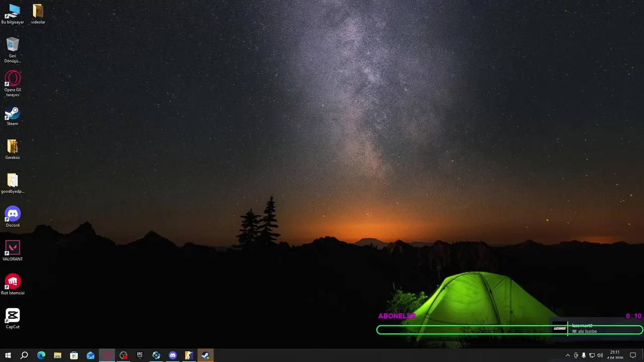Select the goodbyedpi folder icon
644x362 pixels.
click(13, 184)
